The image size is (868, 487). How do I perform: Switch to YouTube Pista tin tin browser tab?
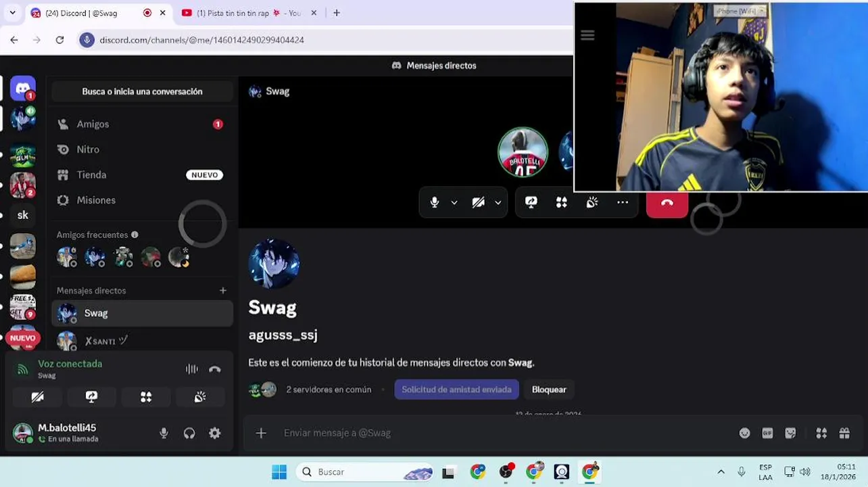[249, 13]
